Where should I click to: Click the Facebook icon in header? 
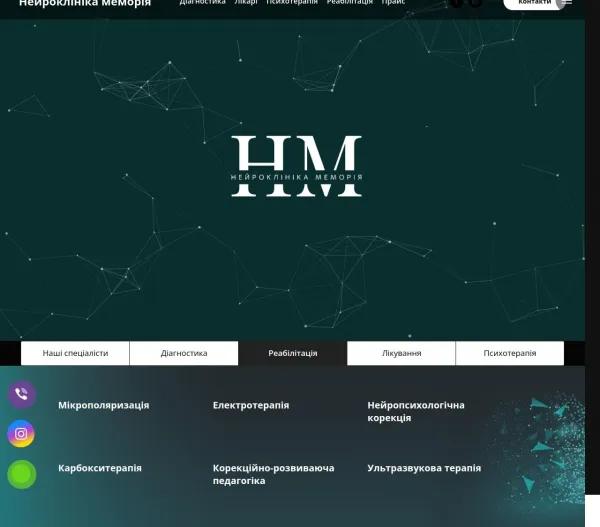point(457,2)
